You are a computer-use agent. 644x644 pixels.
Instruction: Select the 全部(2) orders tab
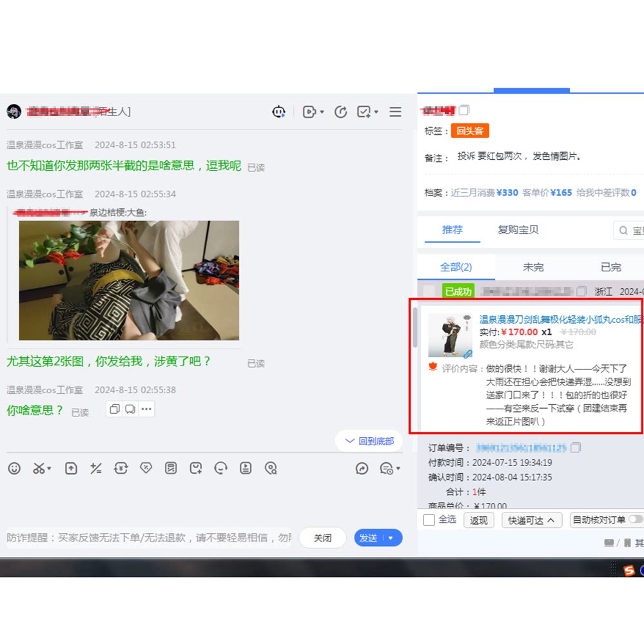click(x=456, y=268)
